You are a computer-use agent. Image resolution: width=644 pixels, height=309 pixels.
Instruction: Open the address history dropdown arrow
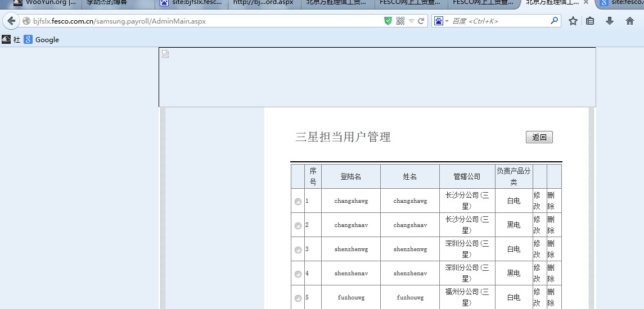point(411,21)
